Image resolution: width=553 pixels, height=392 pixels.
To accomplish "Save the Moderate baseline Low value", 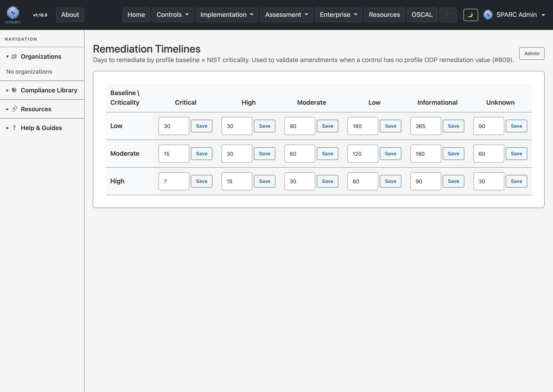I will click(390, 153).
